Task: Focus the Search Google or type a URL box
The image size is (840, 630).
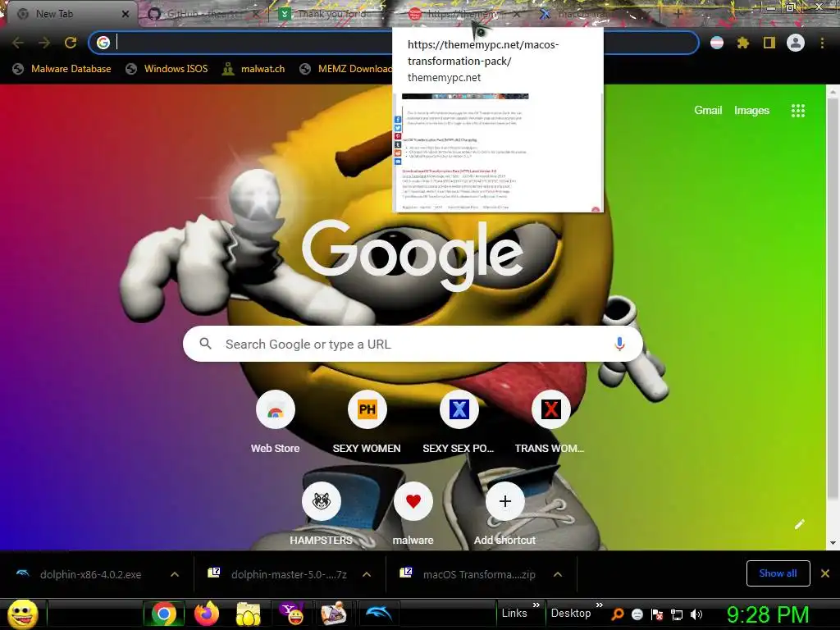Action: [x=413, y=344]
